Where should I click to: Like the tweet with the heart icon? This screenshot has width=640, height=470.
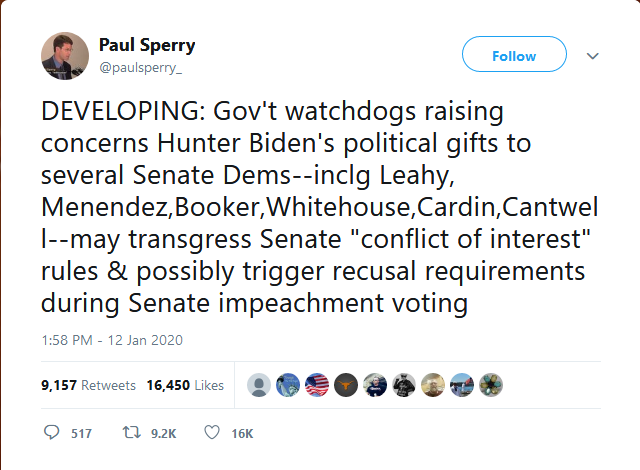click(211, 433)
